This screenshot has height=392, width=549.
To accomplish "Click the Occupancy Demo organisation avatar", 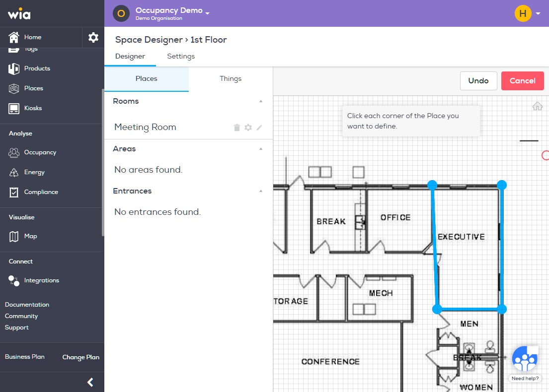I will (x=121, y=13).
